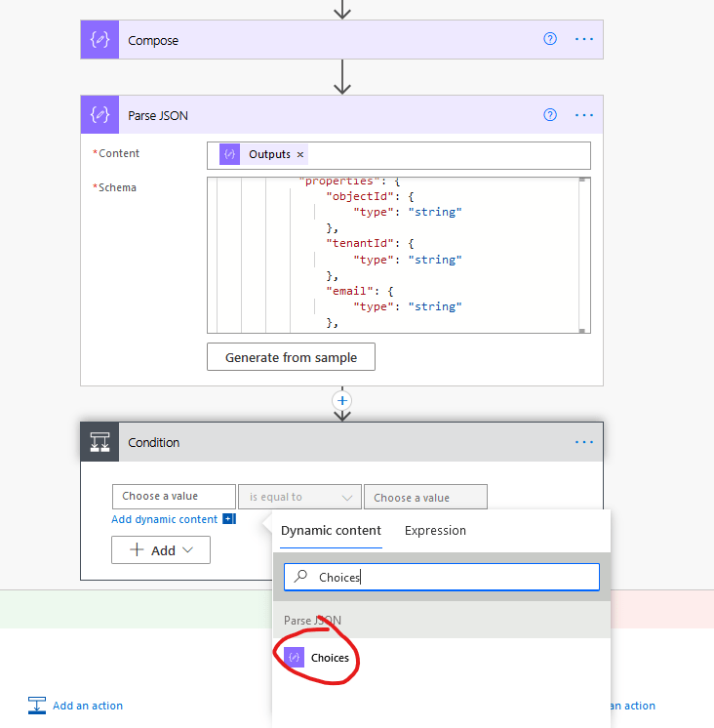
Task: Click the Compose action curly-brace icon
Action: 99,40
